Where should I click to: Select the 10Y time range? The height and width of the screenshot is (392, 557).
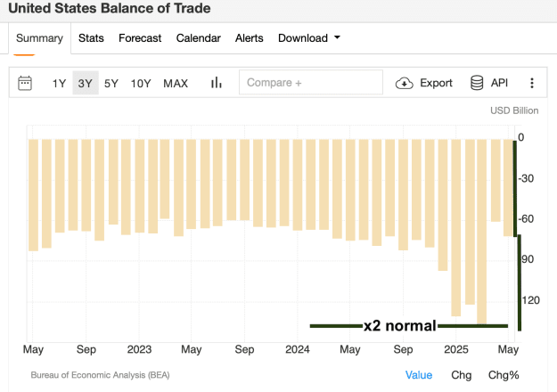coord(141,84)
